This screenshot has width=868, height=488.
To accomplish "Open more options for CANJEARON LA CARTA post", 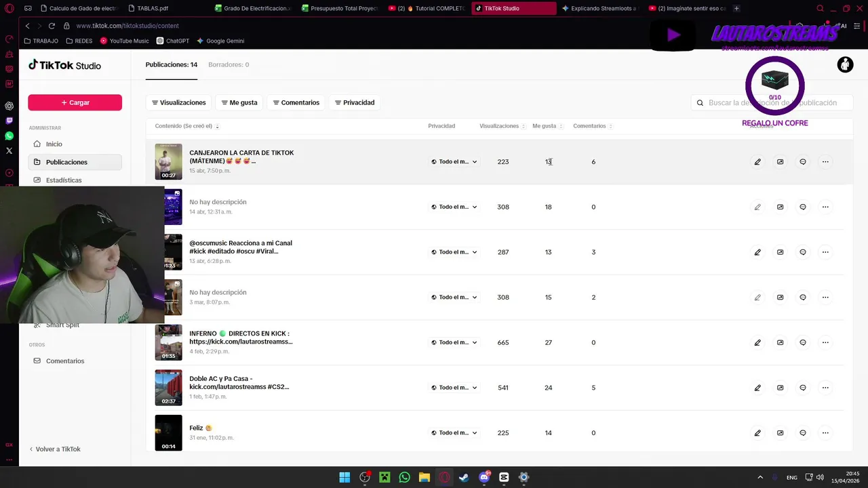I will 825,162.
